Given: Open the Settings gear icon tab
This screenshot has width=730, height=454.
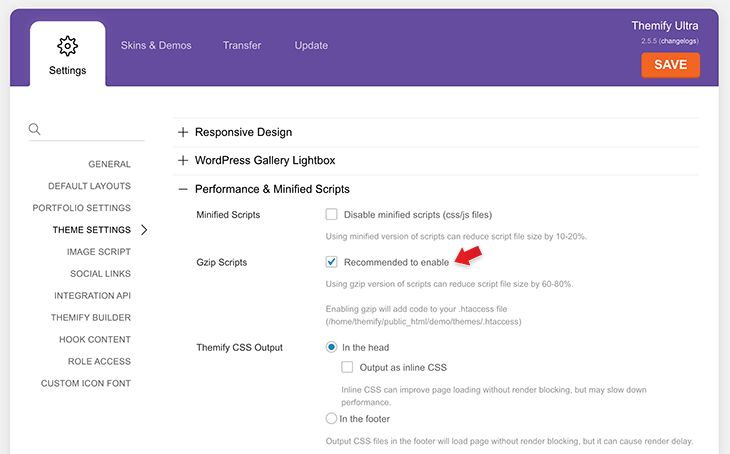Looking at the screenshot, I should 68,54.
